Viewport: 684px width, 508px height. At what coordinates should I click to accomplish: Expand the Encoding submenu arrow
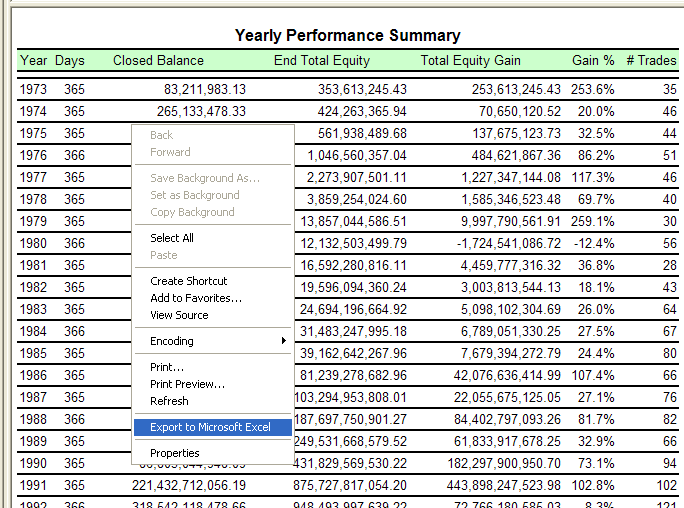[x=284, y=341]
